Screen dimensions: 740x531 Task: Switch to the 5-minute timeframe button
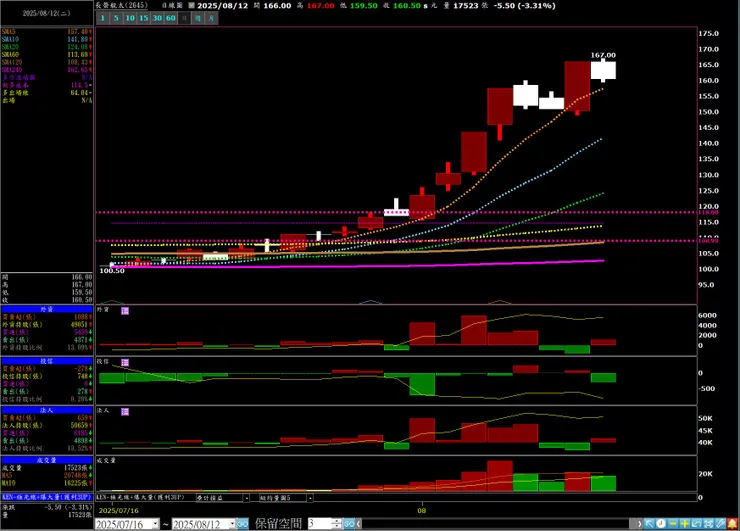pos(116,18)
